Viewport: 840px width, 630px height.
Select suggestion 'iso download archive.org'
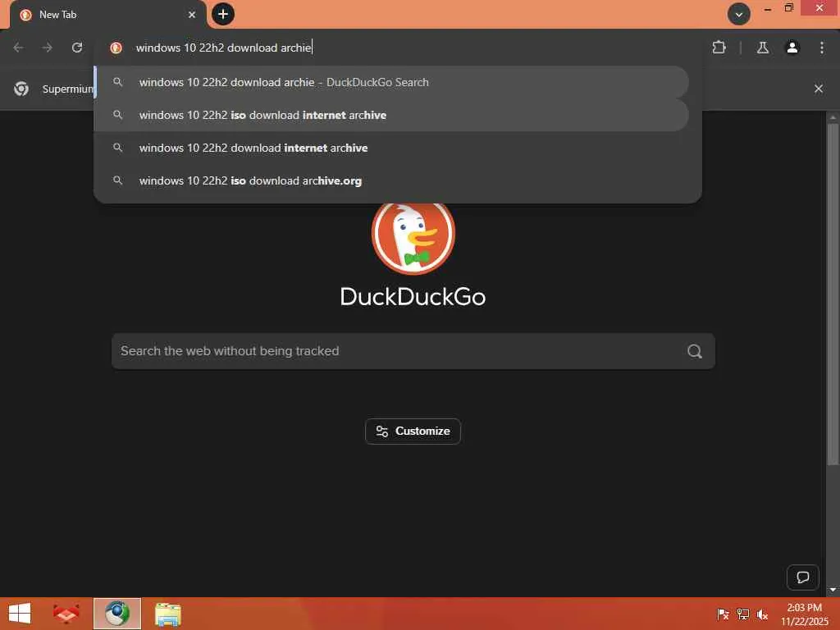(x=391, y=180)
